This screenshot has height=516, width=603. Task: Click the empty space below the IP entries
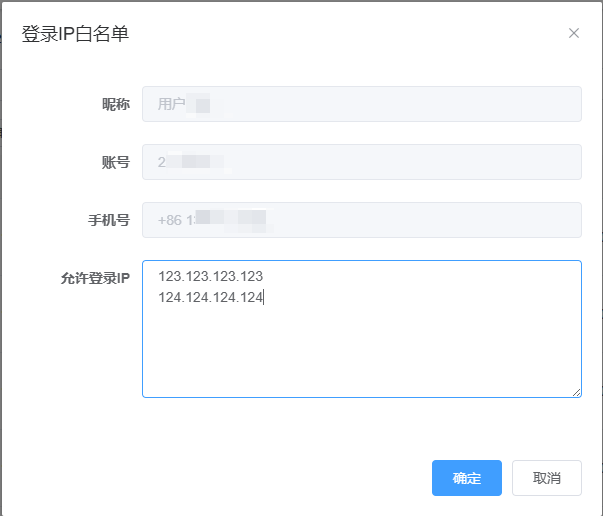coord(360,355)
